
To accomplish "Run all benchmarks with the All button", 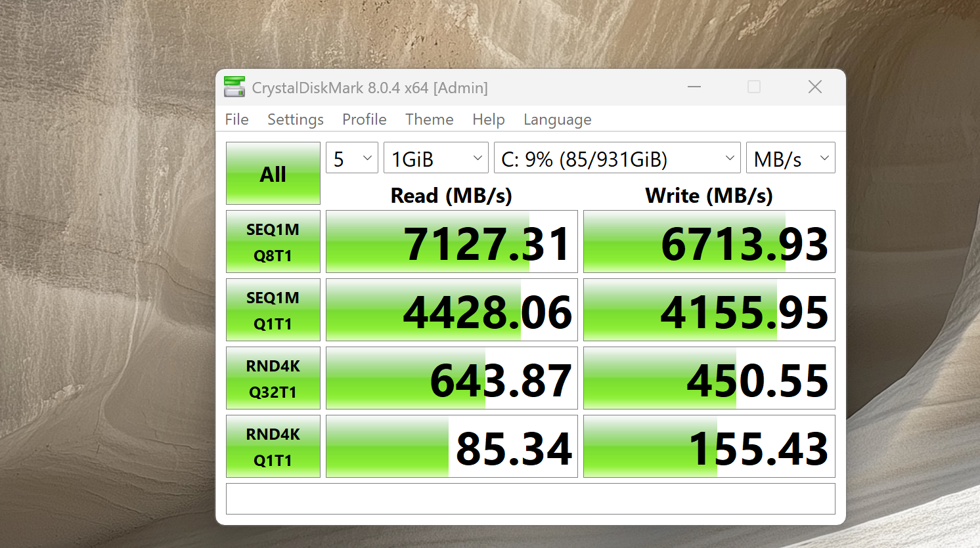I will coord(273,173).
